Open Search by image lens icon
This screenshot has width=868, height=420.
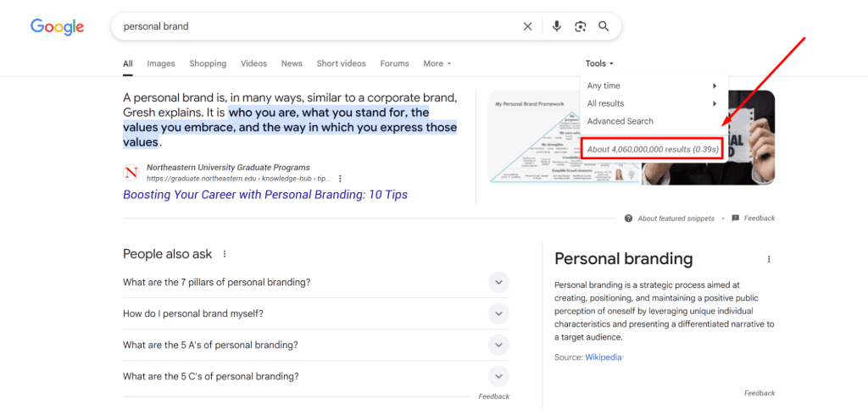[580, 26]
